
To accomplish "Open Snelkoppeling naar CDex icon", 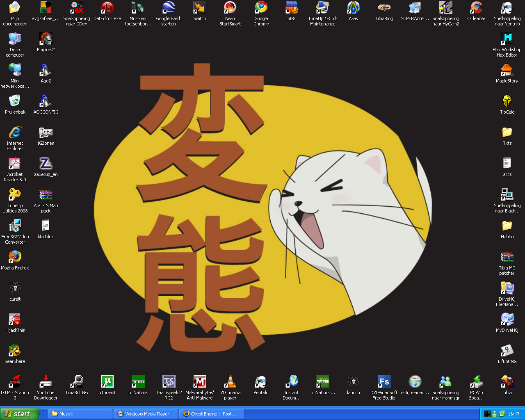I will pyautogui.click(x=76, y=7).
